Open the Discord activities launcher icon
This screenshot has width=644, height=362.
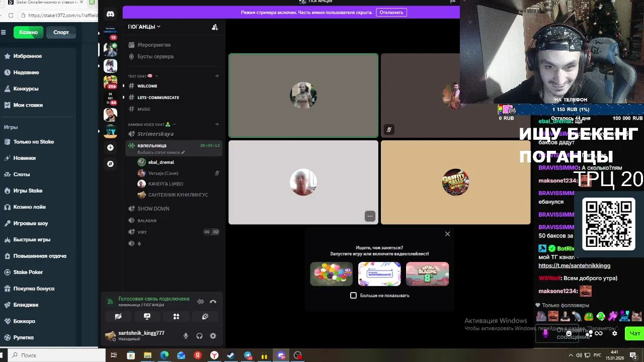click(176, 316)
